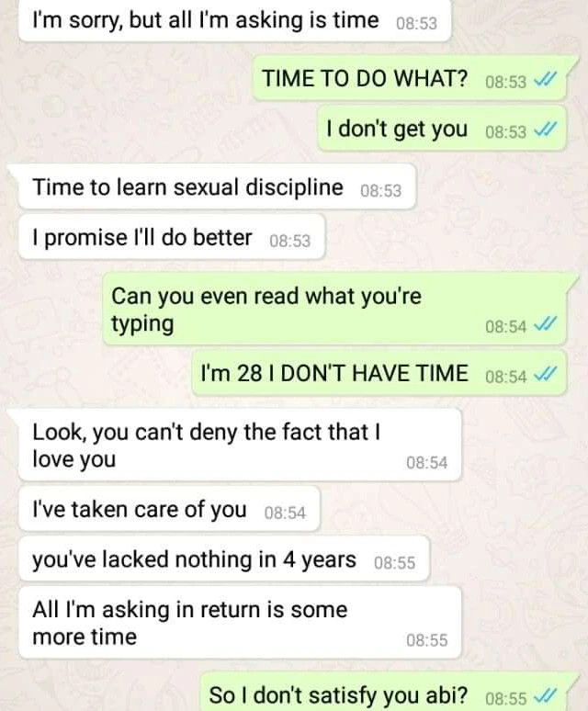
Task: Tap the I'm 28 I DON'T HAVE TIME message
Action: [379, 373]
